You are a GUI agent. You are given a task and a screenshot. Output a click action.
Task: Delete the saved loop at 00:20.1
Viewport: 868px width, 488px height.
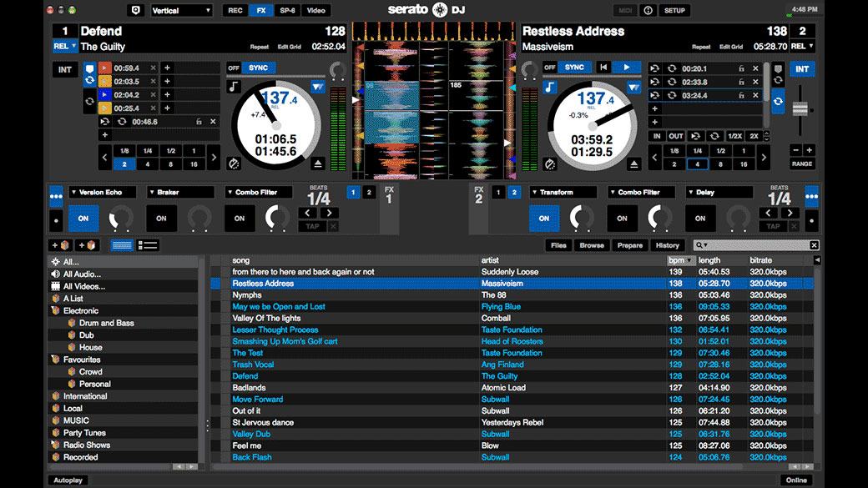[755, 68]
